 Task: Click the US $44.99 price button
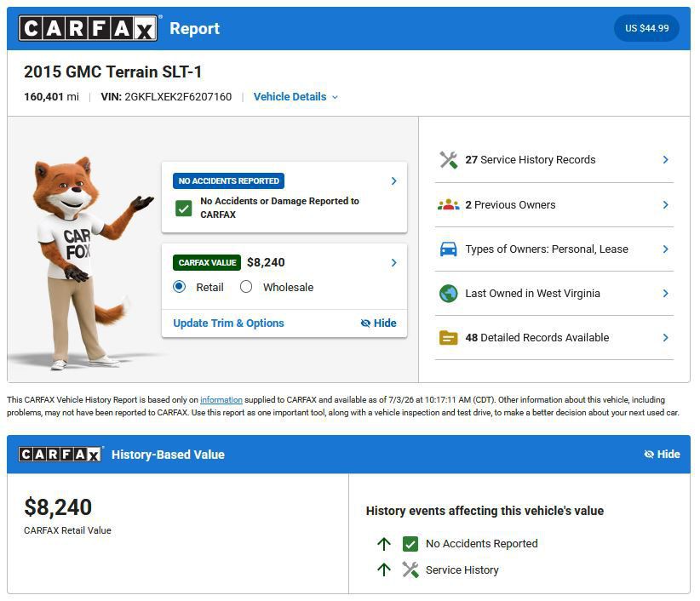pyautogui.click(x=646, y=28)
